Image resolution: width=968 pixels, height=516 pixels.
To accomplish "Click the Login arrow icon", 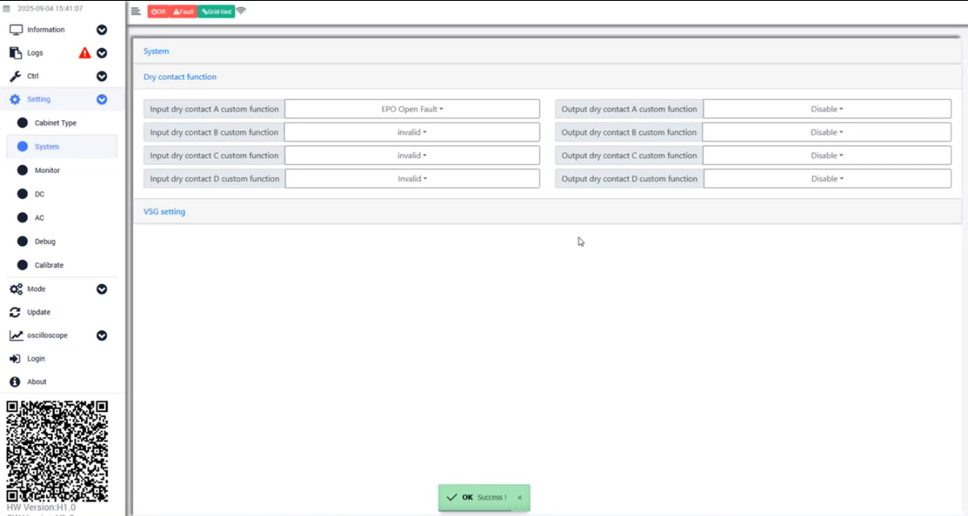I will [x=15, y=359].
